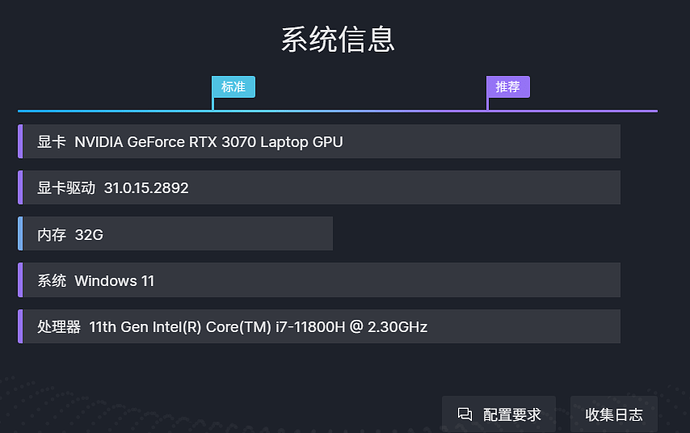The height and width of the screenshot is (433, 690).
Task: Click the 处理器 label
Action: pyautogui.click(x=59, y=327)
